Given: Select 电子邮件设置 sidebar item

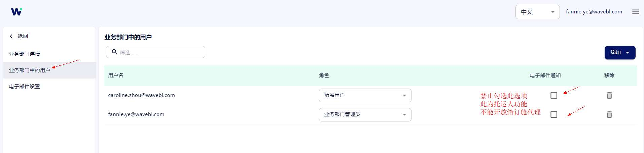Looking at the screenshot, I should 25,86.
